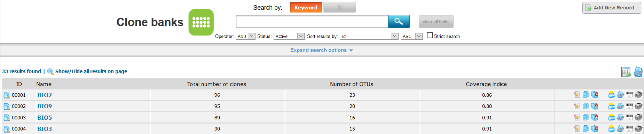Click the yellow-blue storage icon for BIO3
Image resolution: width=644 pixels, height=134 pixels.
coord(612,128)
